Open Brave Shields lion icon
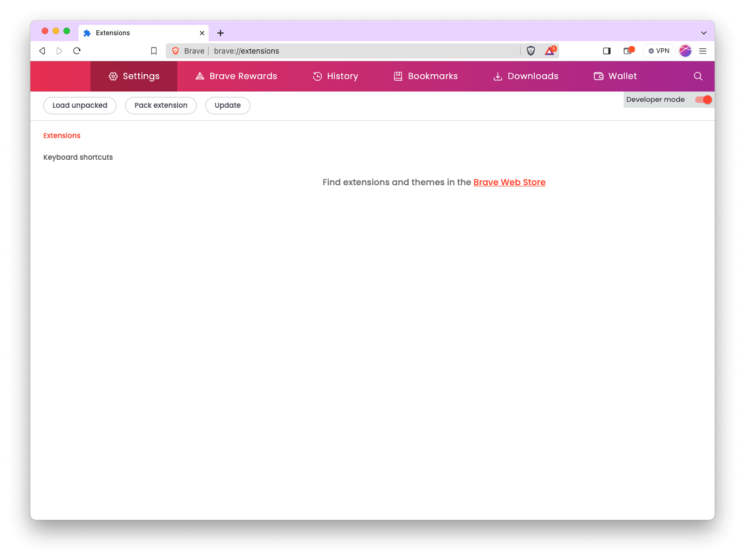 coord(531,51)
